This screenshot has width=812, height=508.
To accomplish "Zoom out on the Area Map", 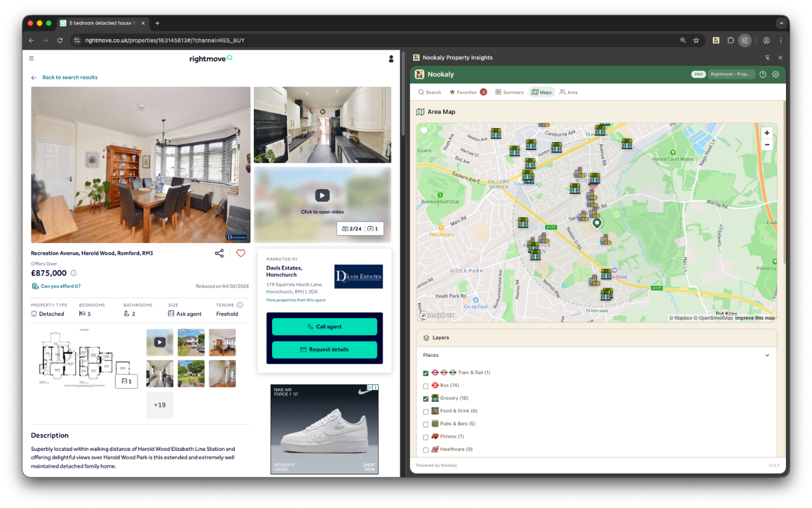I will tap(766, 145).
